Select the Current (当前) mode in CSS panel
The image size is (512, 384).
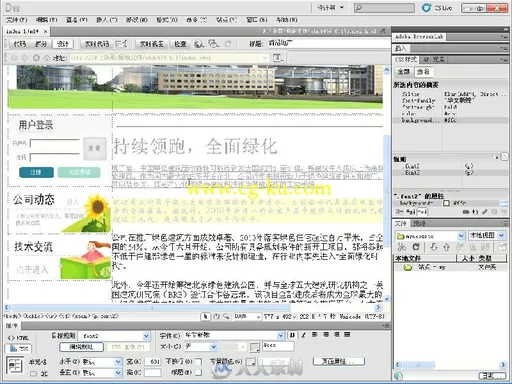[423, 72]
